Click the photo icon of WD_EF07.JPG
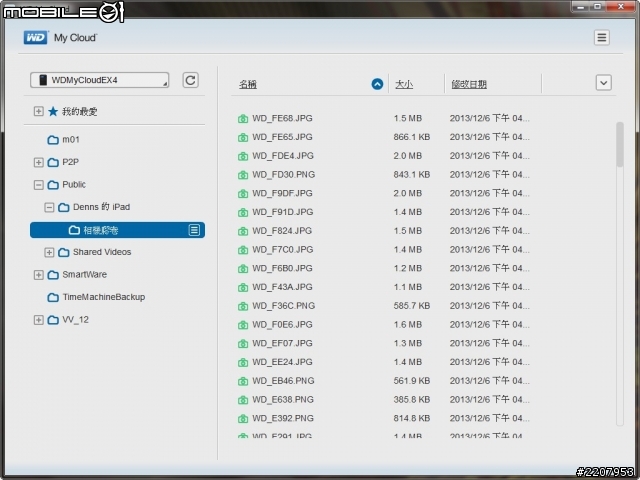This screenshot has height=480, width=640. 243,344
